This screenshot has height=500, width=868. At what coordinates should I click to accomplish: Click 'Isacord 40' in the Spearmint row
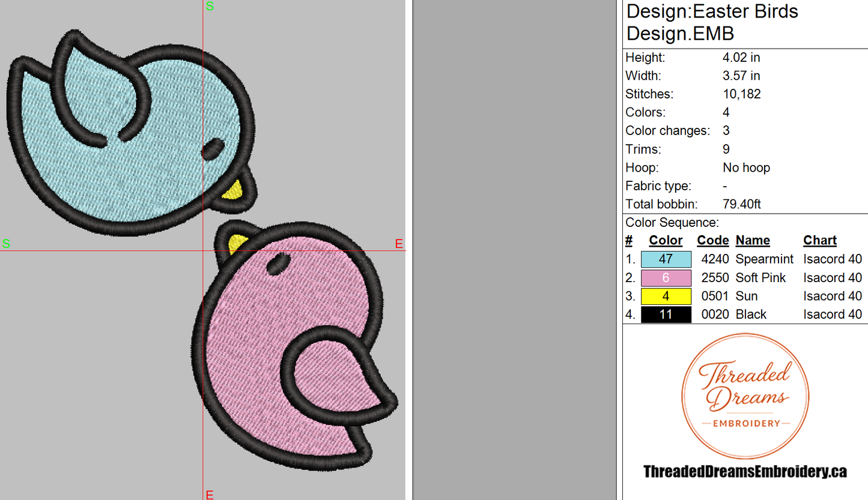pos(833,259)
